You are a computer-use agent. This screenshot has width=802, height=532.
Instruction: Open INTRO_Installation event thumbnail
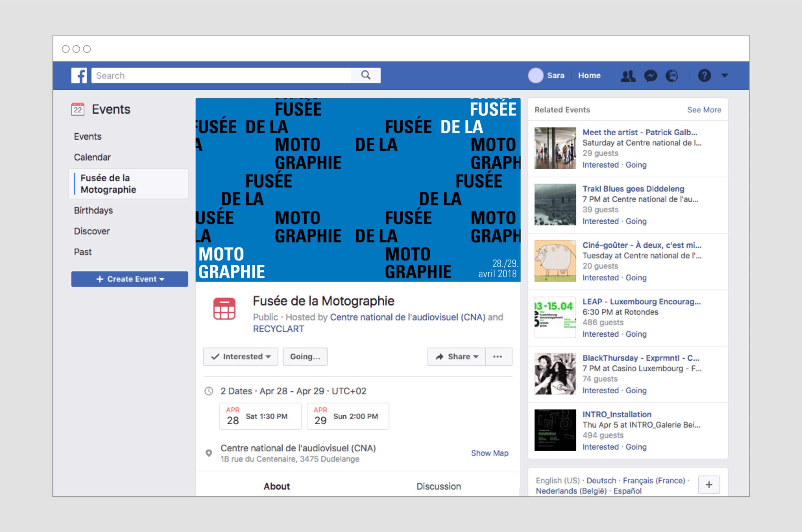pyautogui.click(x=555, y=430)
